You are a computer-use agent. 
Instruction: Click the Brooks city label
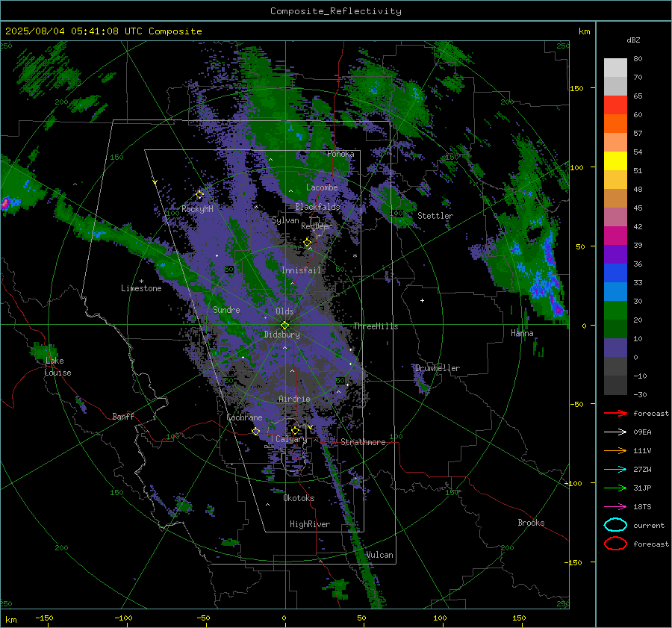point(531,523)
